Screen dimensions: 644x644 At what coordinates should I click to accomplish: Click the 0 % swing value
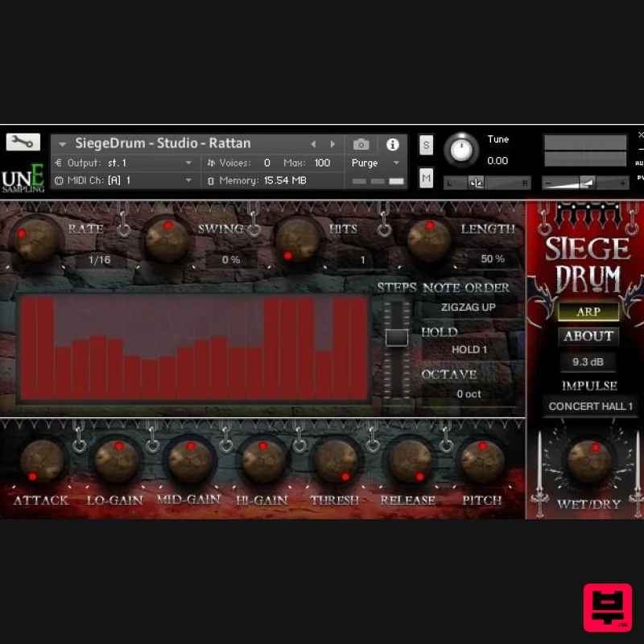pyautogui.click(x=231, y=260)
